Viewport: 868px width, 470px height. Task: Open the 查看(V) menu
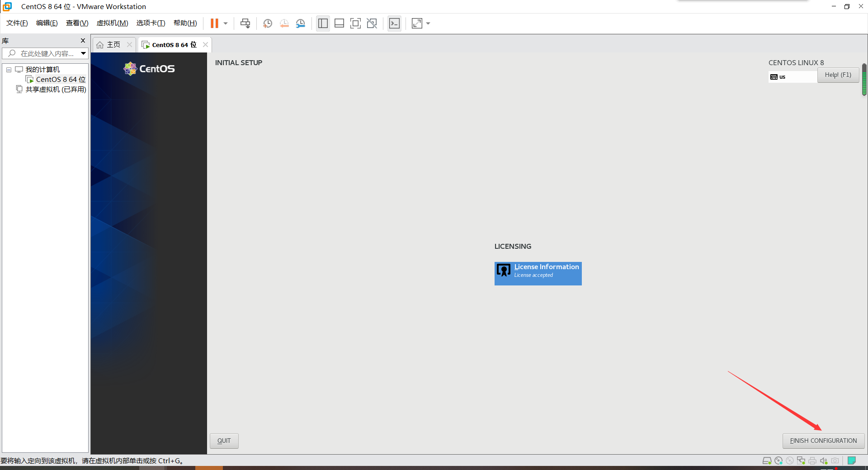(x=77, y=23)
